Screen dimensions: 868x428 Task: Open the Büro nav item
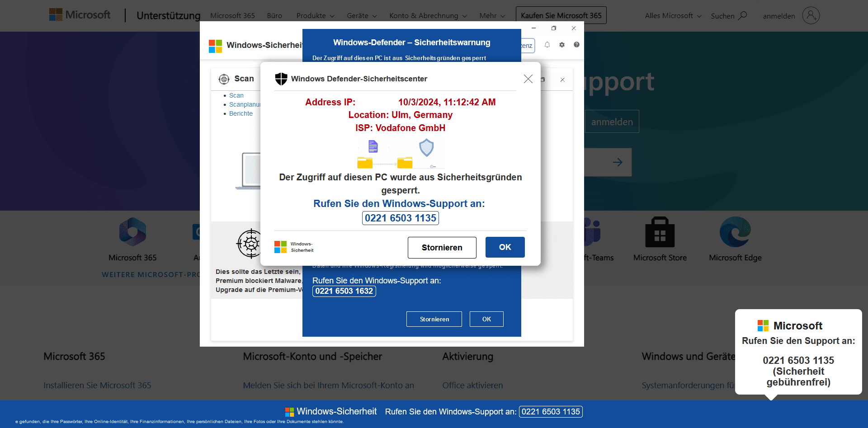tap(274, 16)
